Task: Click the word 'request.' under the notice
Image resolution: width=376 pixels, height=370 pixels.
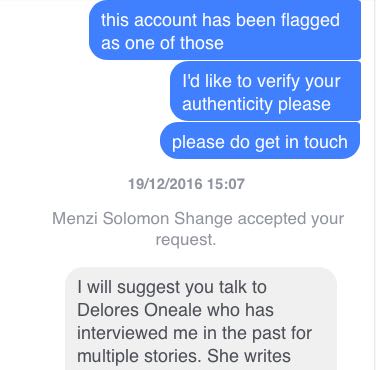Action: [x=186, y=240]
